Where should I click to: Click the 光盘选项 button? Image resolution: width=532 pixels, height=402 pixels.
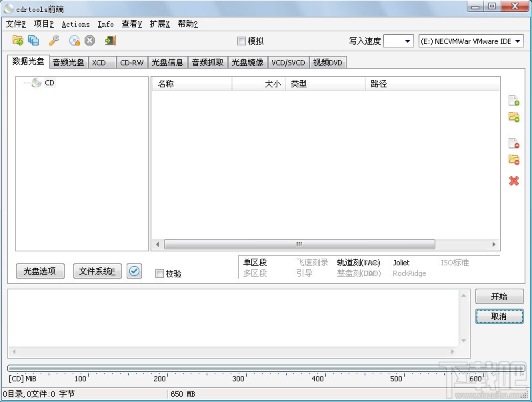pos(40,271)
